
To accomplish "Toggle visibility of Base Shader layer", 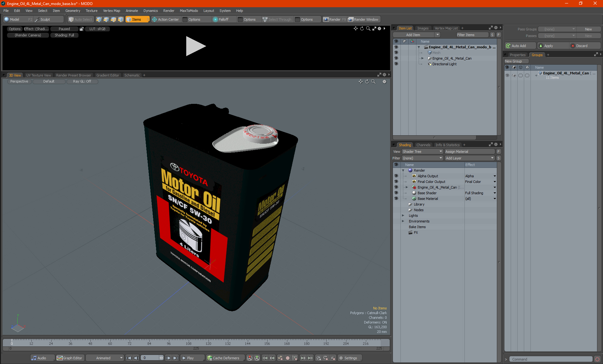I will [396, 193].
